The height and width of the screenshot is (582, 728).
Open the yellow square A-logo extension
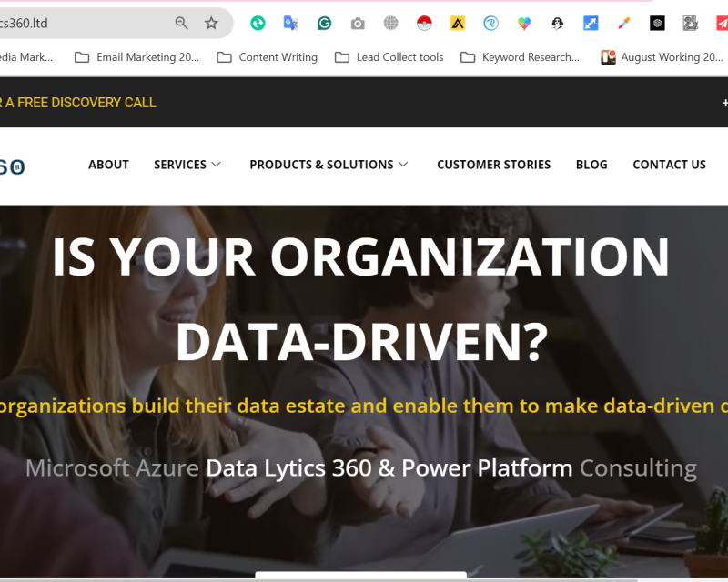tap(458, 23)
